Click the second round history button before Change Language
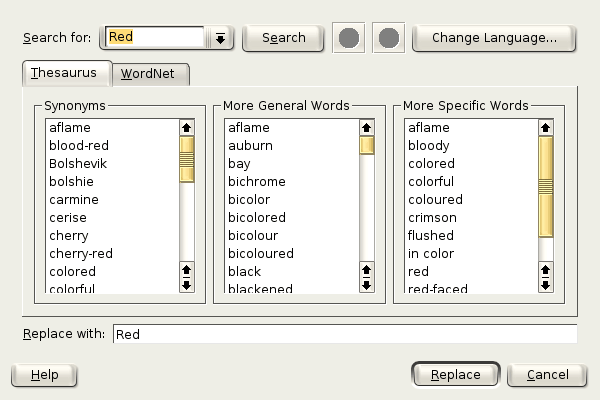 (x=389, y=38)
